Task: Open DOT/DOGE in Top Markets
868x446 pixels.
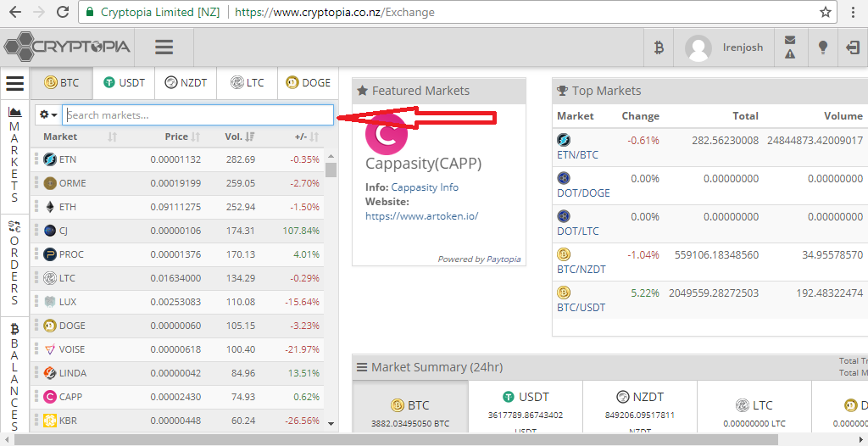Action: [x=583, y=193]
